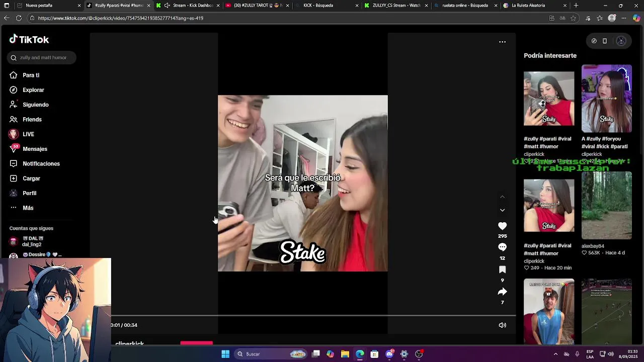Save the video with the bookmark icon
The width and height of the screenshot is (644, 362).
tap(502, 270)
